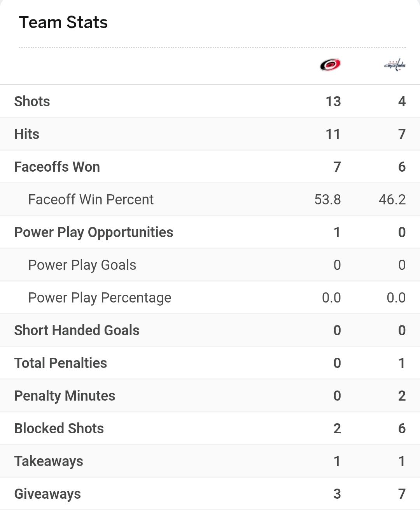Click the Shots row label
420x510 pixels.
pyautogui.click(x=32, y=102)
